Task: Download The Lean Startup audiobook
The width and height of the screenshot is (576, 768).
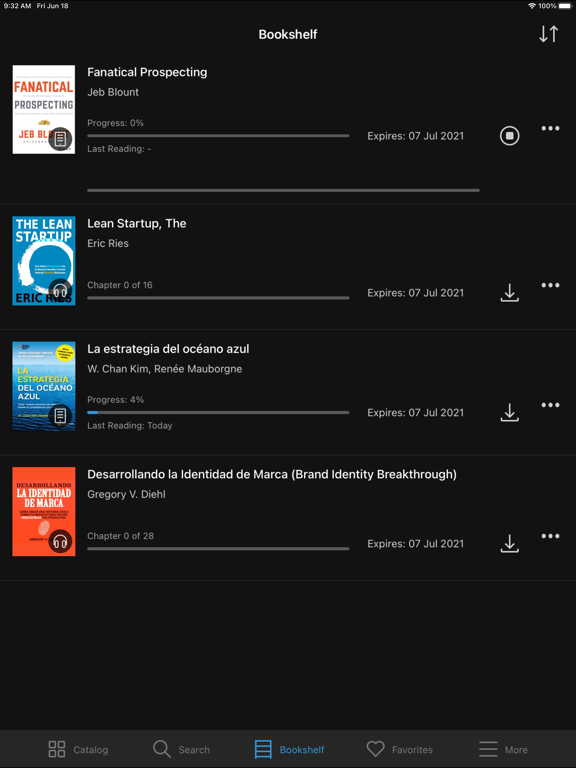Action: pos(509,292)
